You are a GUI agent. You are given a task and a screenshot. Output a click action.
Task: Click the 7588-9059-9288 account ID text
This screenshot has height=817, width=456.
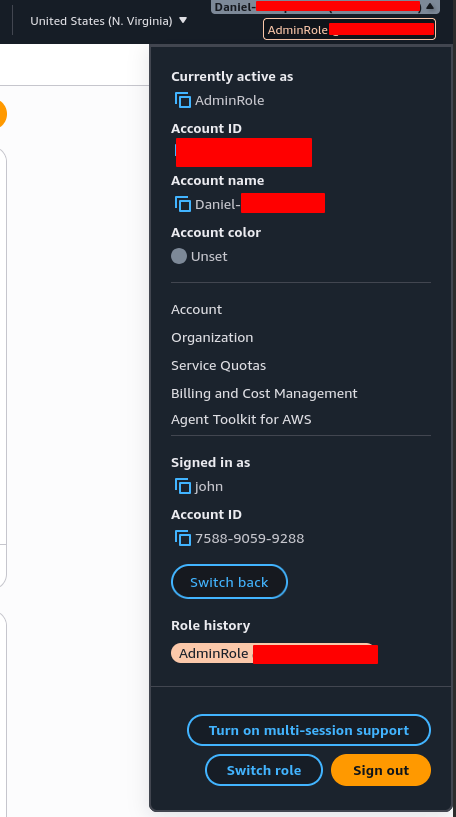pyautogui.click(x=250, y=539)
